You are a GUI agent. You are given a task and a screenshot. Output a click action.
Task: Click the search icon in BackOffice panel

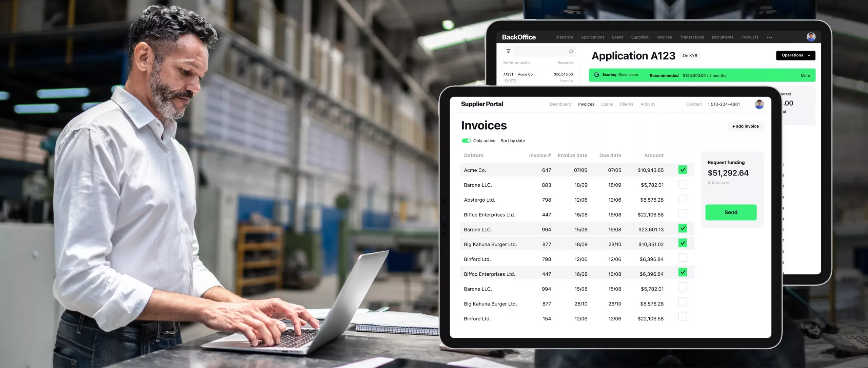click(x=571, y=51)
